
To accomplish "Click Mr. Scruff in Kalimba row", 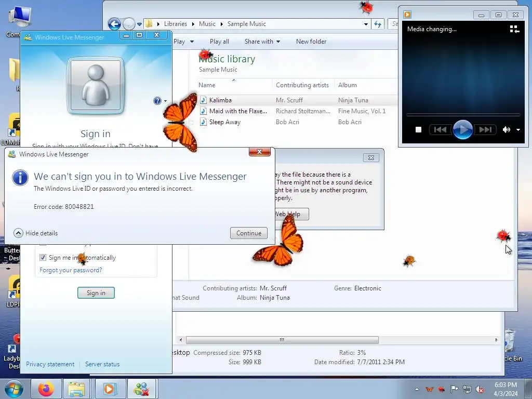I will 289,100.
